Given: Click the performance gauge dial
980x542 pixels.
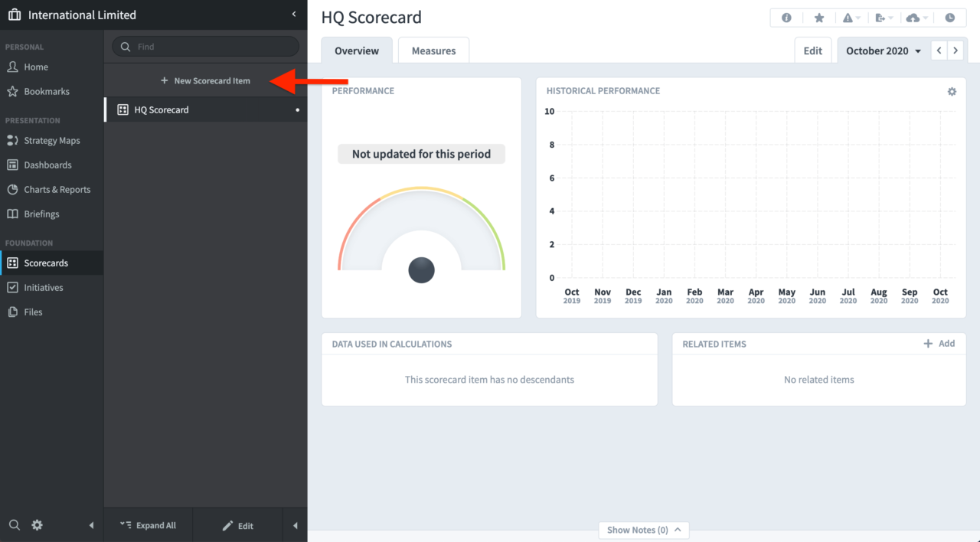Looking at the screenshot, I should (421, 270).
